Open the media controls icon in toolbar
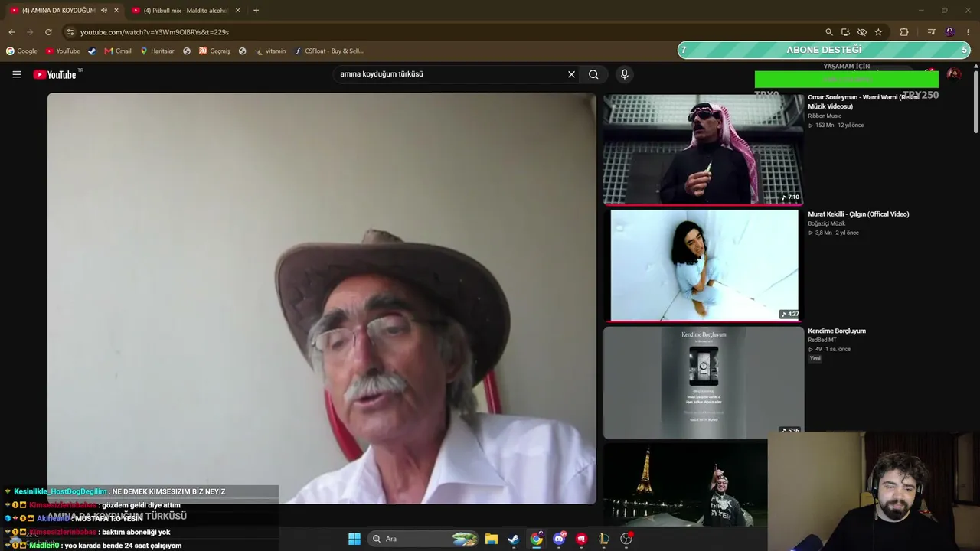The height and width of the screenshot is (551, 980). 931,32
